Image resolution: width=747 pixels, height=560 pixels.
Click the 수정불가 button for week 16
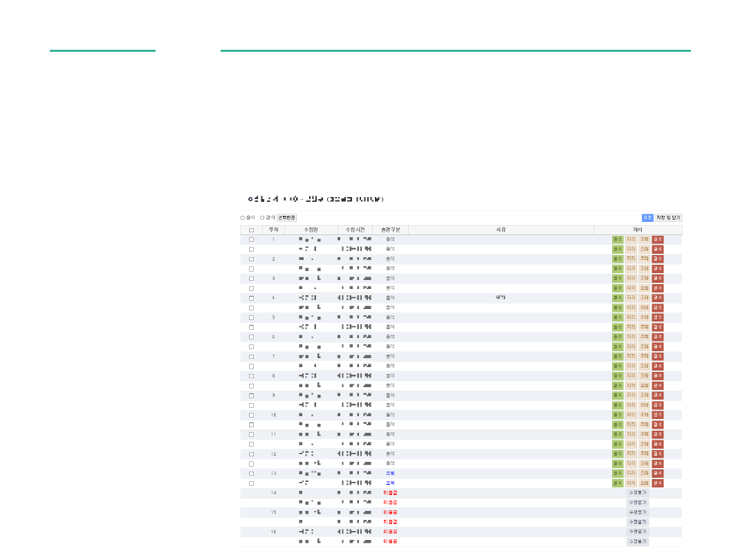click(637, 532)
